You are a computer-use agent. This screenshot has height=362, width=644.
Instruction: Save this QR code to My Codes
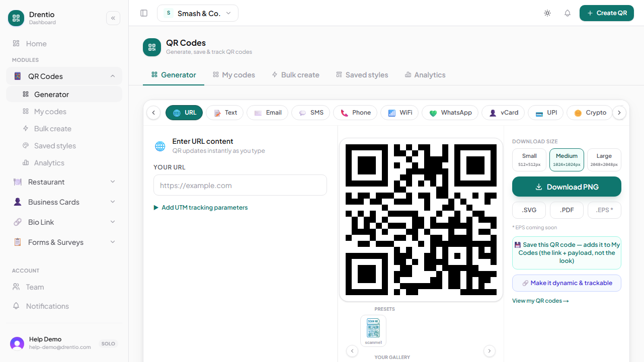click(x=567, y=253)
